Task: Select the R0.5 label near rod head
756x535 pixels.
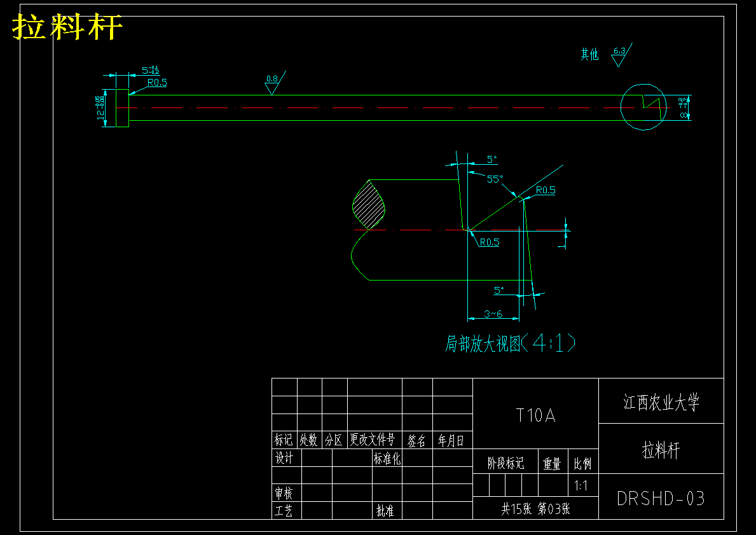Action: 157,83
